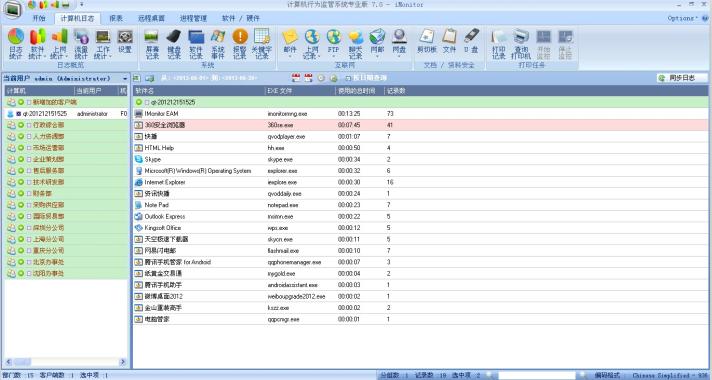This screenshot has height=380, width=712.
Task: View 屏幕记录 screen records
Action: 152,44
